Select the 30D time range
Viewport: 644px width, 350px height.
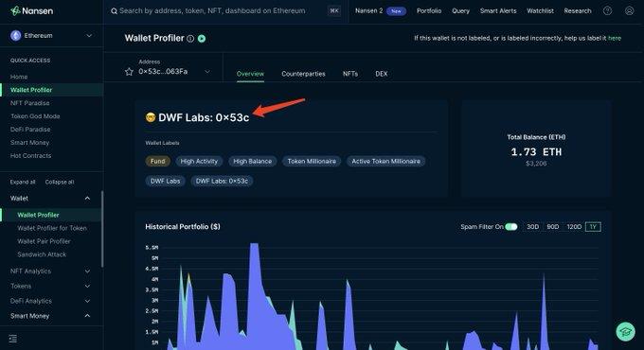coord(532,227)
